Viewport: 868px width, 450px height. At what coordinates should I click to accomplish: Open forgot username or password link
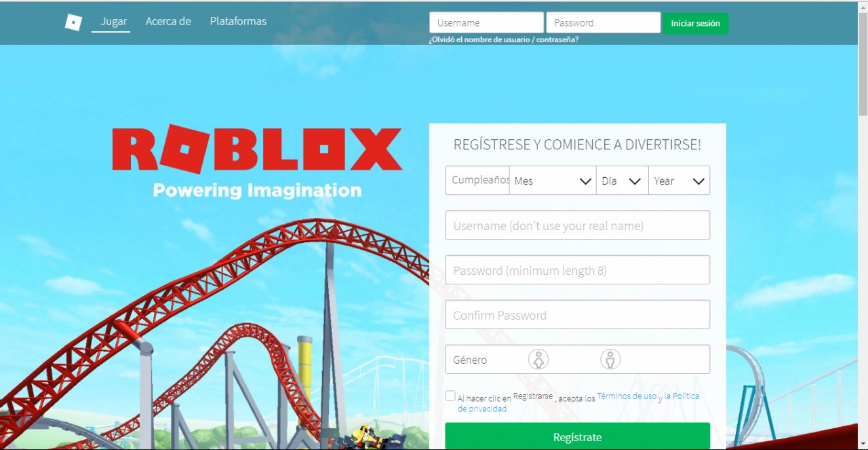503,39
